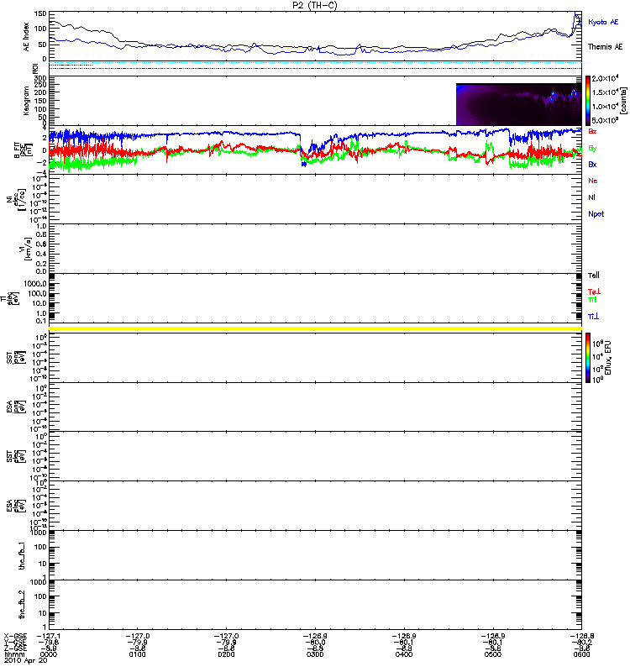The height and width of the screenshot is (672, 630).
Task: Click the AE Index 150 tick label
Action: coord(39,13)
